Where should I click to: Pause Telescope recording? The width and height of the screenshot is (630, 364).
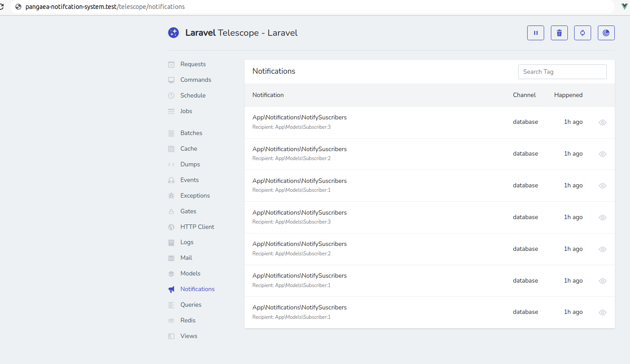pyautogui.click(x=535, y=33)
